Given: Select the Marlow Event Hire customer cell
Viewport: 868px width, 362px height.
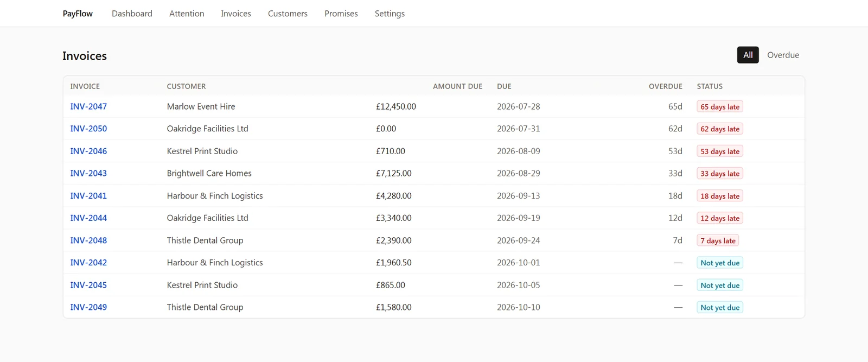Looking at the screenshot, I should tap(201, 106).
